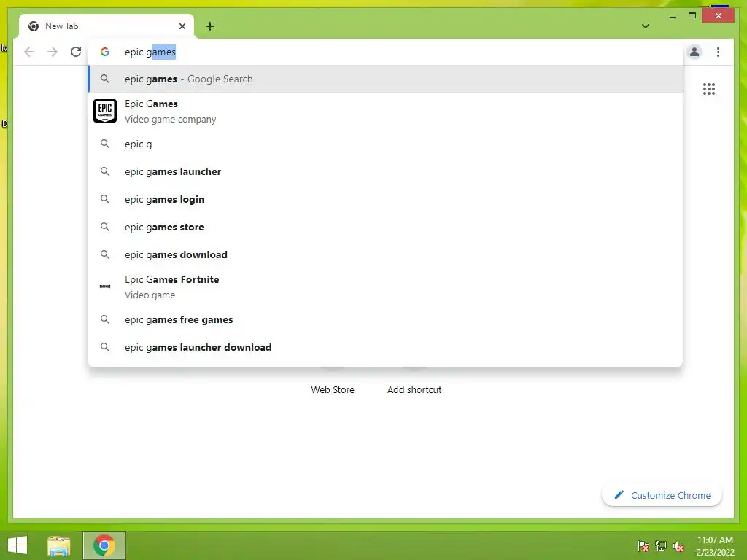
Task: Maximize the Chrome window
Action: pyautogui.click(x=692, y=16)
